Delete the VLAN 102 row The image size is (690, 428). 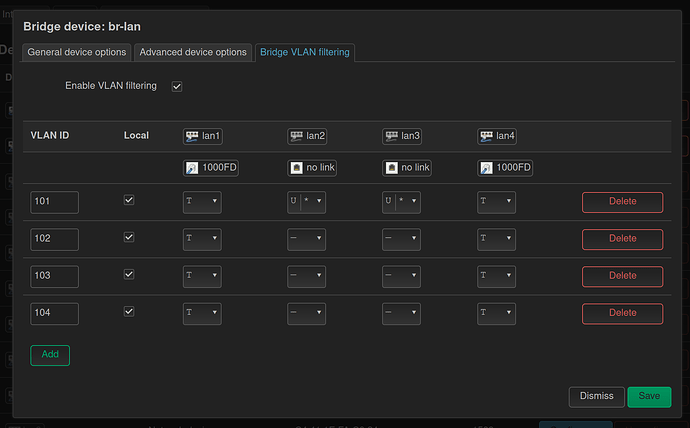[623, 239]
